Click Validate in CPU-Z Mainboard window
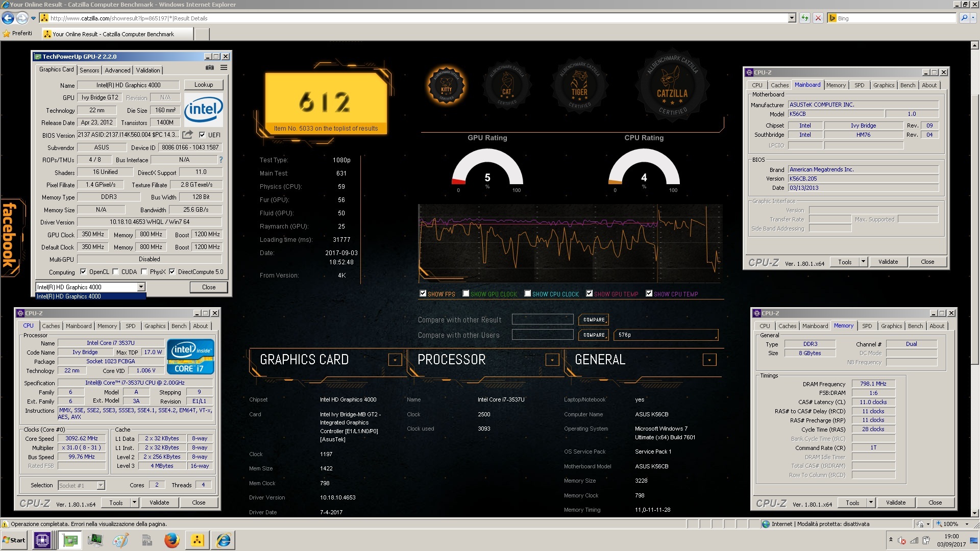 coord(888,262)
